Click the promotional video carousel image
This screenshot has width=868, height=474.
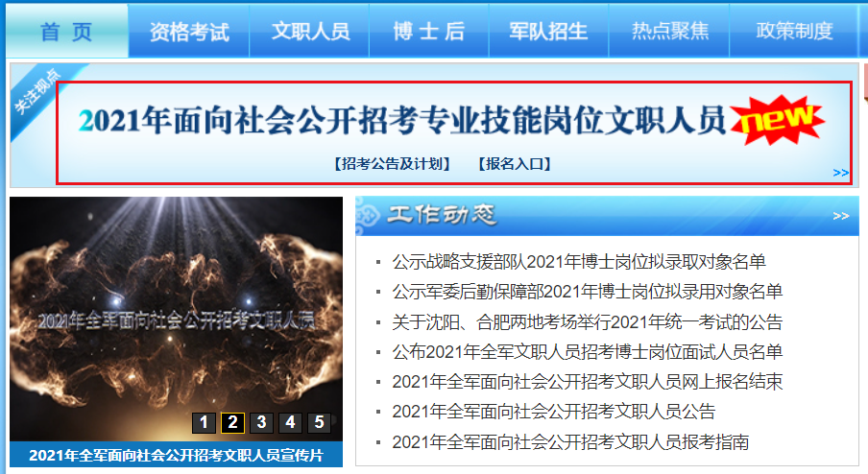[x=176, y=319]
